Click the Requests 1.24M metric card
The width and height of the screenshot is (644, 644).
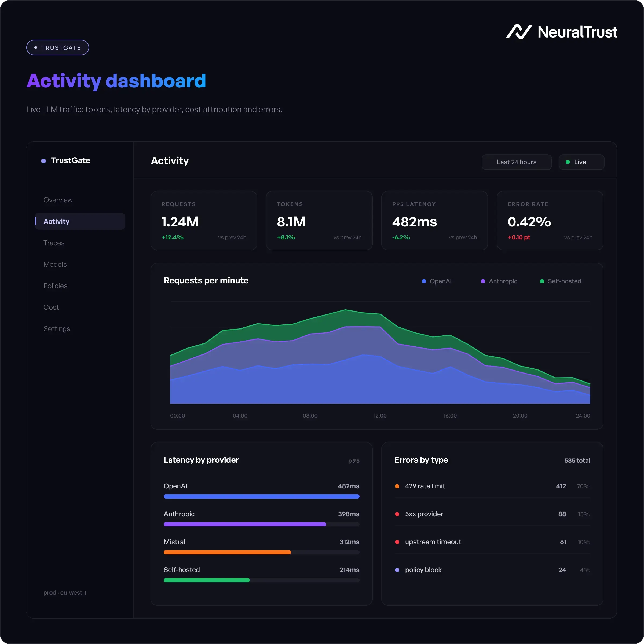(204, 220)
